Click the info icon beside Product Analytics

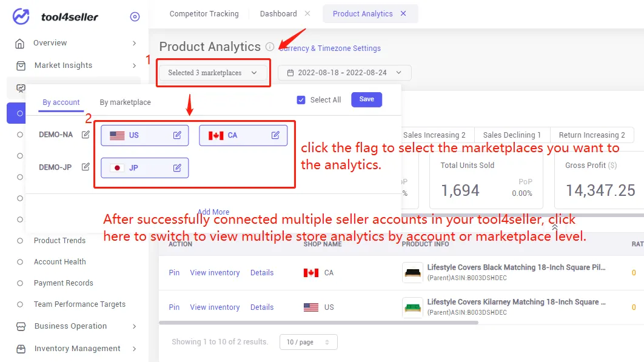(269, 46)
